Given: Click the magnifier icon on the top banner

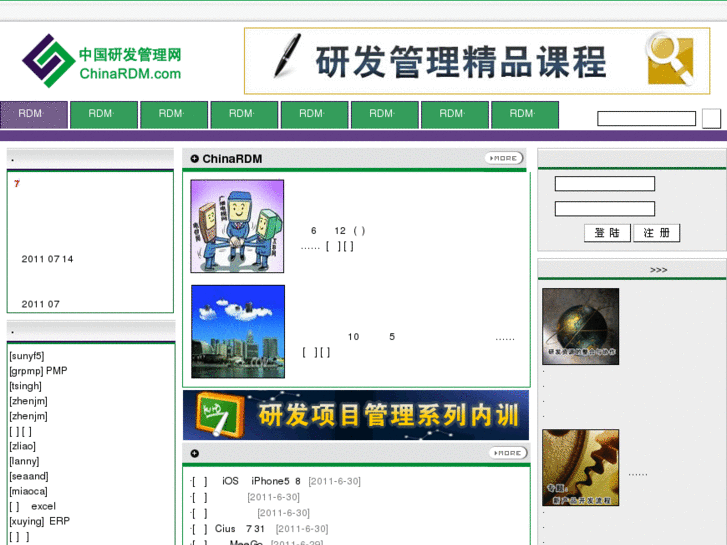Looking at the screenshot, I should 670,58.
